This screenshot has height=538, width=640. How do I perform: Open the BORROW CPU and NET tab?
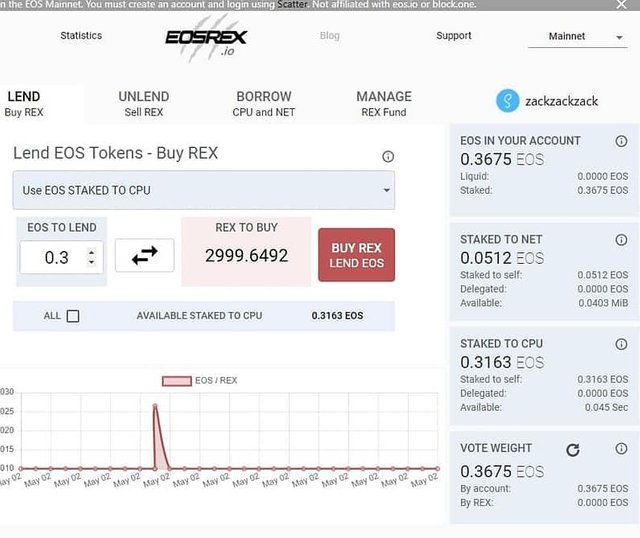click(x=264, y=104)
